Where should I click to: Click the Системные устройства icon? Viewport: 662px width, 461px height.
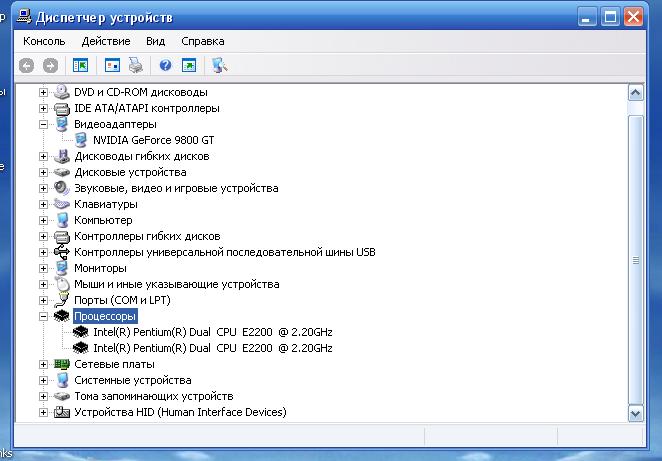click(x=62, y=380)
